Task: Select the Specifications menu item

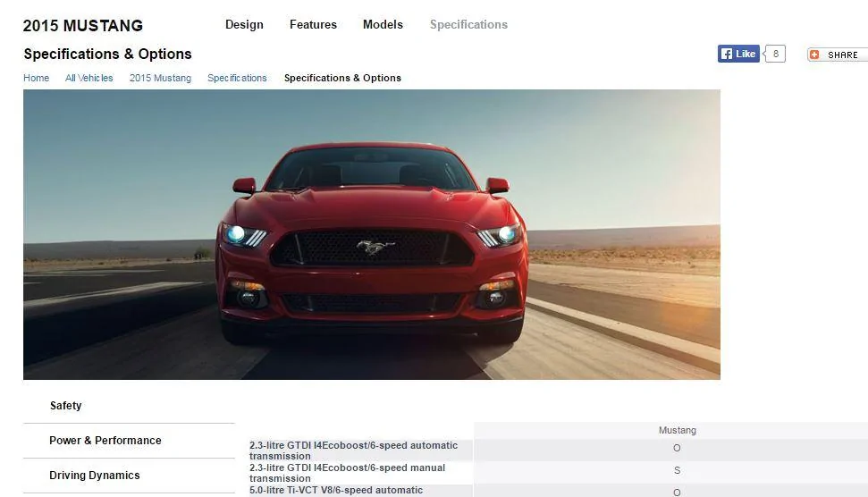Action: point(468,24)
